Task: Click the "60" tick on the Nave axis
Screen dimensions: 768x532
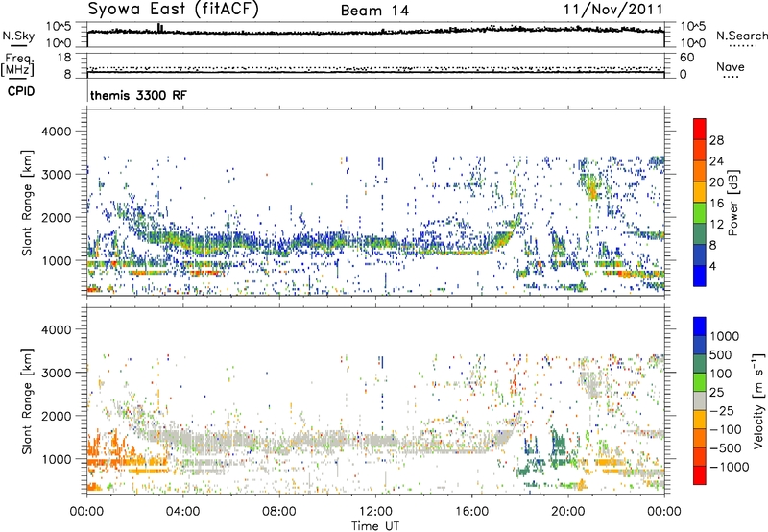Action: [686, 58]
